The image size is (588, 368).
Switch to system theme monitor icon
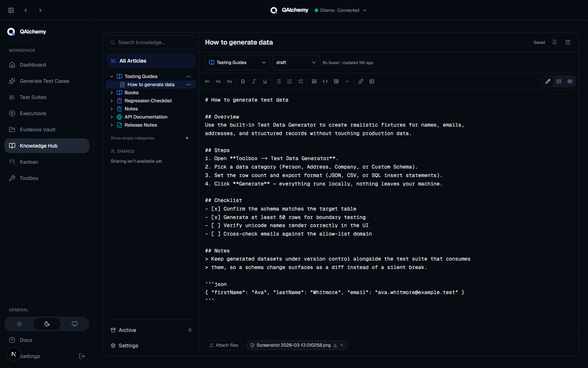tap(75, 324)
